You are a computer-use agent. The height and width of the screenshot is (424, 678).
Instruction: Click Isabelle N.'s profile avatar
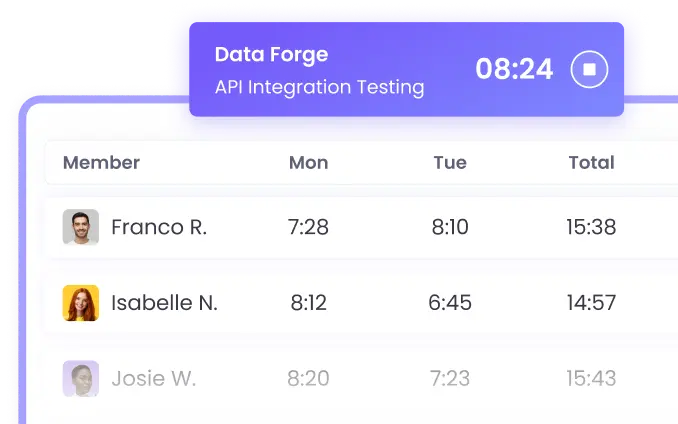point(80,303)
